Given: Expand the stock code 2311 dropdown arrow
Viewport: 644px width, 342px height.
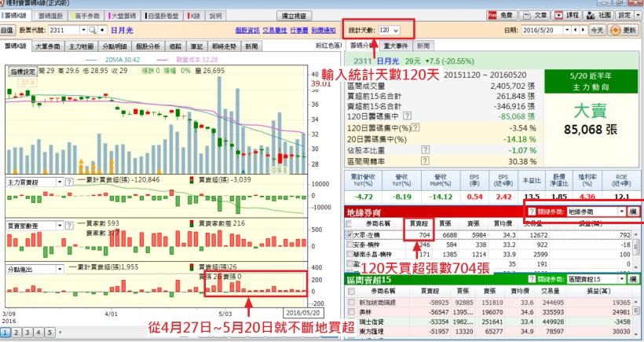Looking at the screenshot, I should (83, 31).
